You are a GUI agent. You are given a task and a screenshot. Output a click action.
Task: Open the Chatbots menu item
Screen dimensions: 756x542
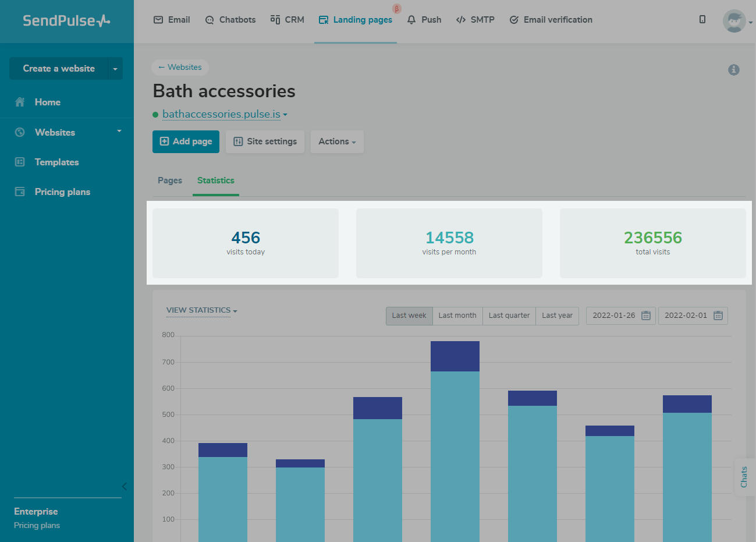point(230,20)
